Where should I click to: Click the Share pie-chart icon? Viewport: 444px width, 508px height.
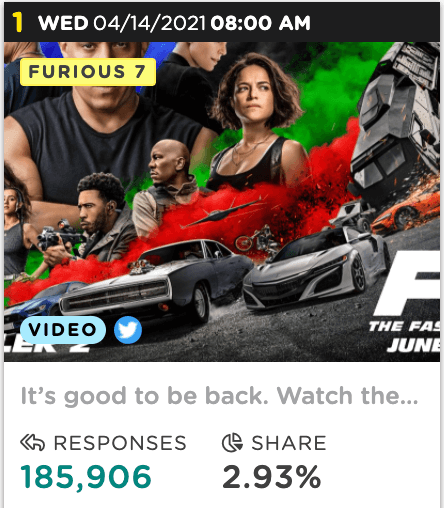click(232, 443)
